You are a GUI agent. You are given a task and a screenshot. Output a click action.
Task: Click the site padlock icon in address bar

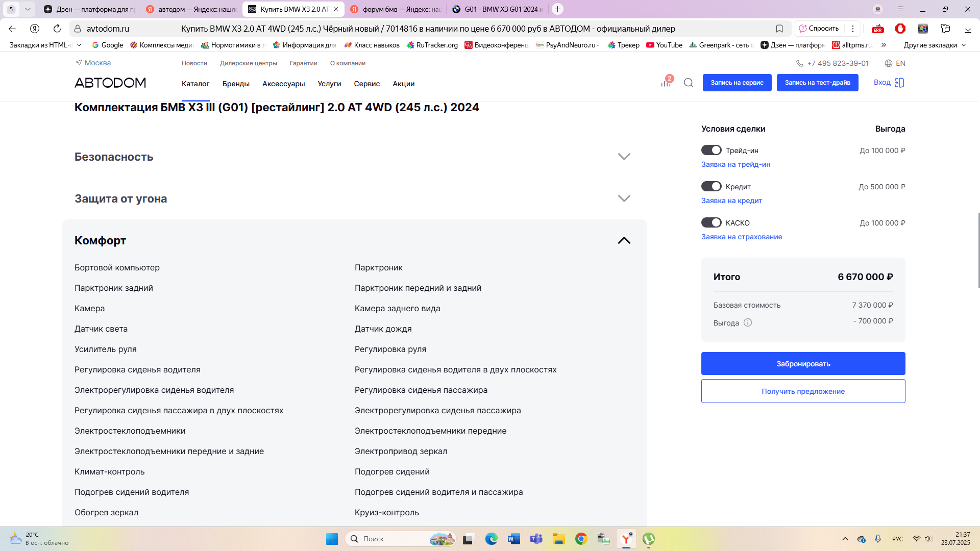coord(77,29)
